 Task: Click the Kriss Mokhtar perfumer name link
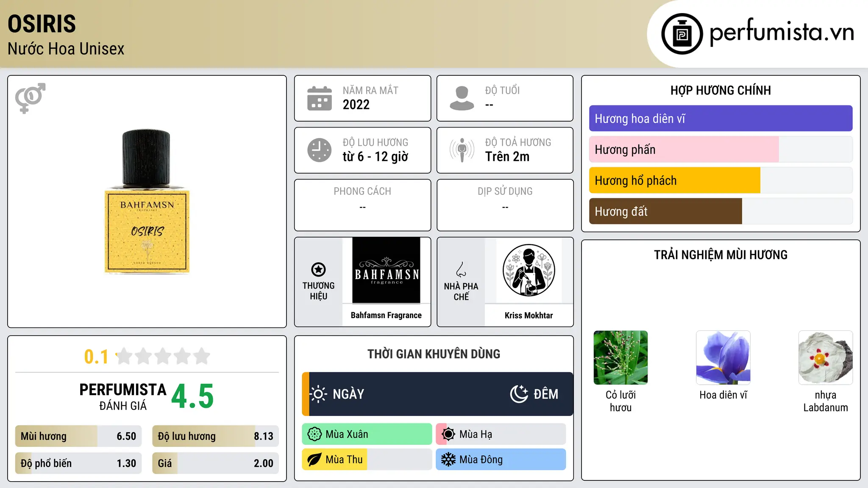pos(529,315)
